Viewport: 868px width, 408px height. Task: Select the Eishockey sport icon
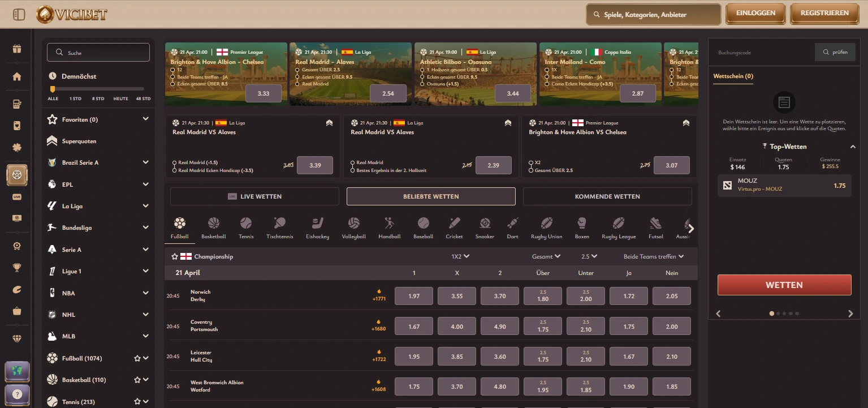317,228
